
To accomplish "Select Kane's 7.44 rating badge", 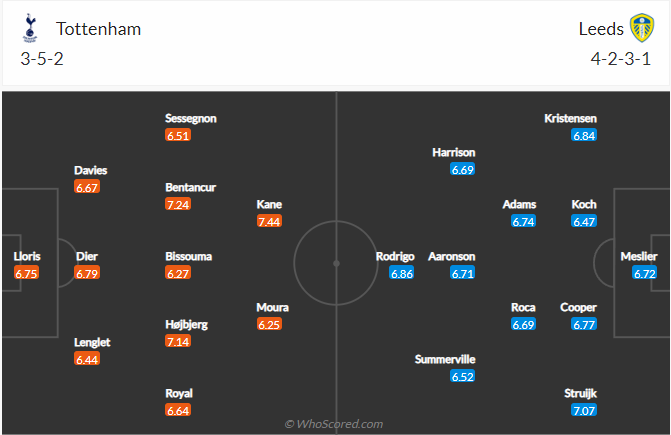I will coord(269,221).
